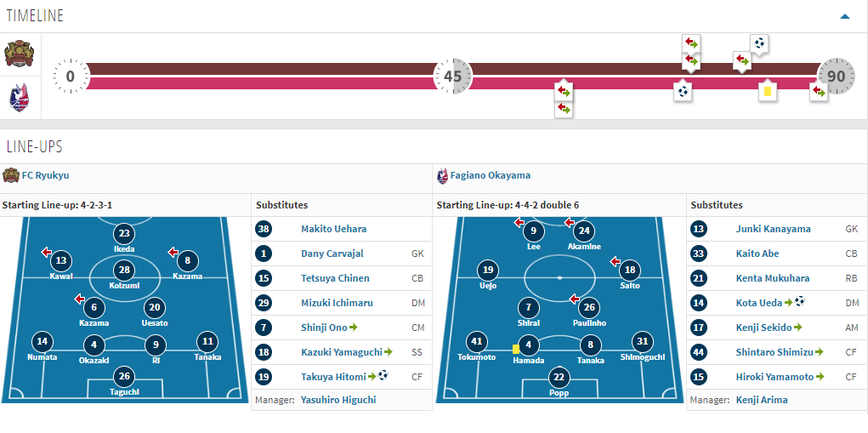
Task: Click the yellow card beside Hamada on the pitch
Action: tap(516, 349)
